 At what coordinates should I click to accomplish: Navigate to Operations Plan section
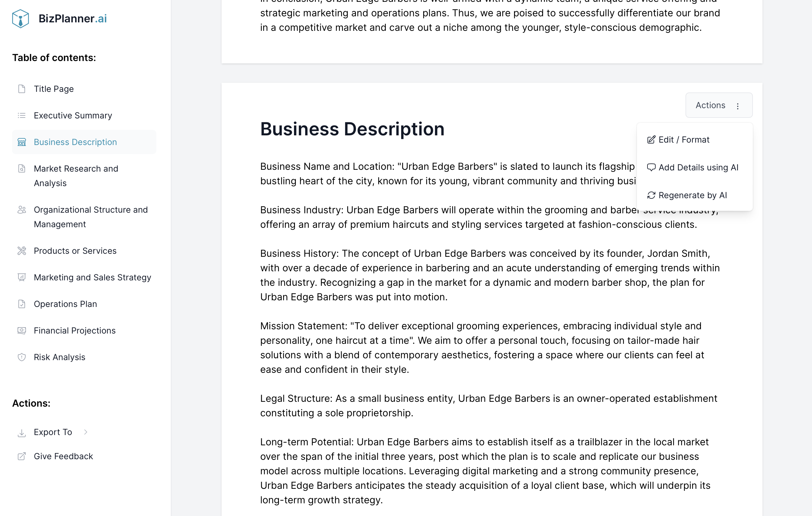coord(66,303)
